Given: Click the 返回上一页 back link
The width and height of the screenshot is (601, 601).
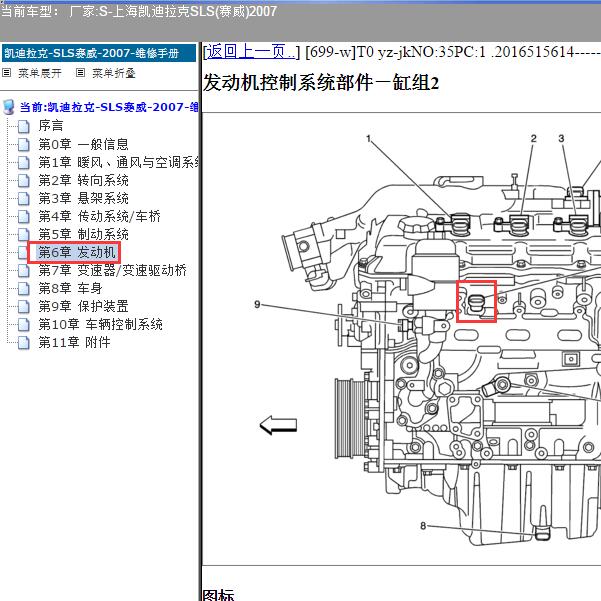Looking at the screenshot, I should point(251,52).
